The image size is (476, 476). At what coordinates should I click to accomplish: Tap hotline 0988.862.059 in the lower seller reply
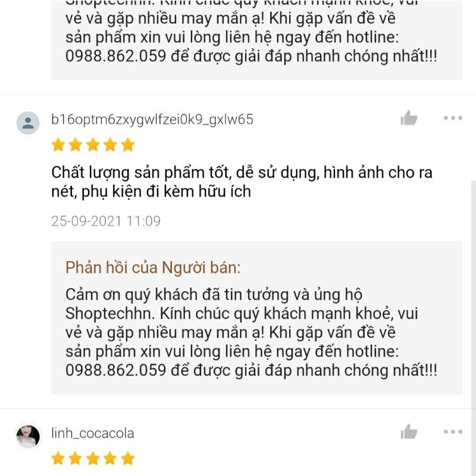click(115, 370)
